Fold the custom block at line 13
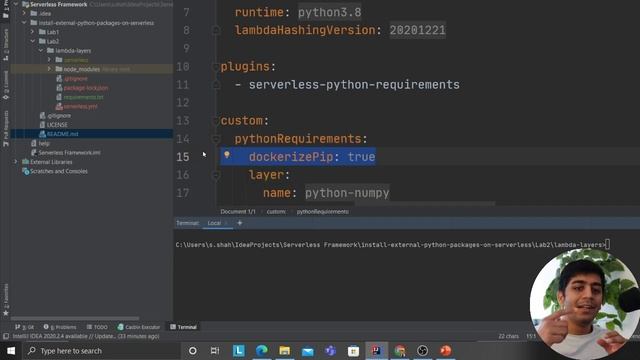640x360 pixels. point(216,121)
